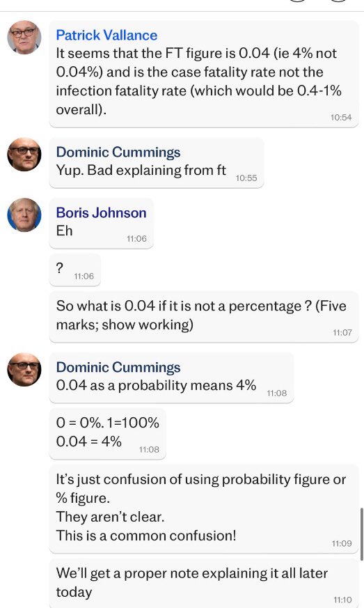Tap the '0.04 as a probability means 4%' message
Screen dimensions: 364x608
pos(171,378)
